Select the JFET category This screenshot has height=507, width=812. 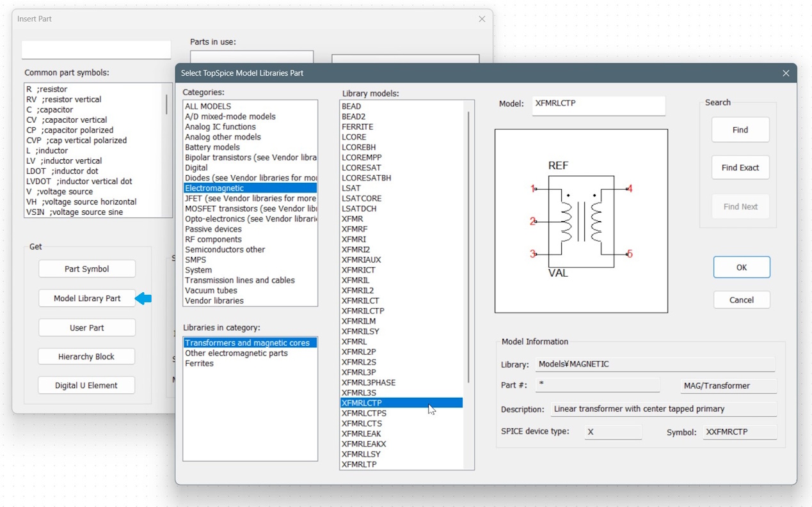[251, 198]
